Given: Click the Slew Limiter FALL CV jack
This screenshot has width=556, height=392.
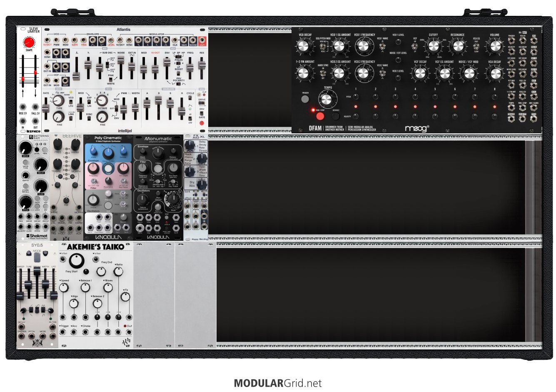Looking at the screenshot, I should tap(35, 107).
